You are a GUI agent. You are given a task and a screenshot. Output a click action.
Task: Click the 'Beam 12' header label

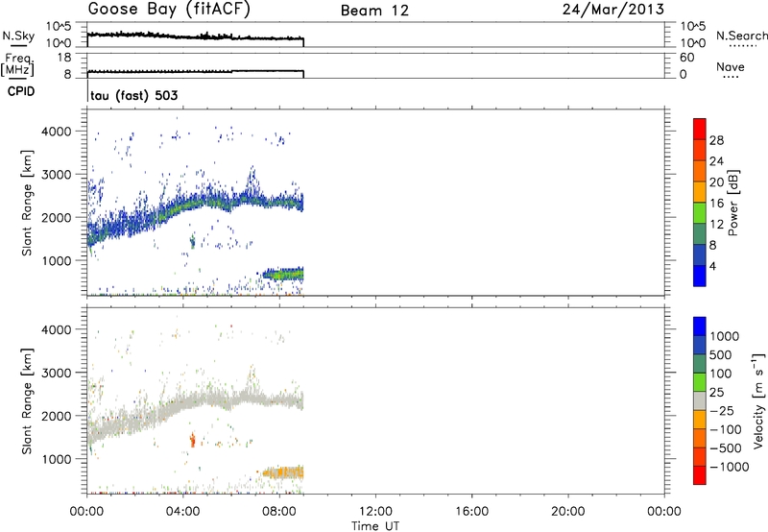point(374,11)
